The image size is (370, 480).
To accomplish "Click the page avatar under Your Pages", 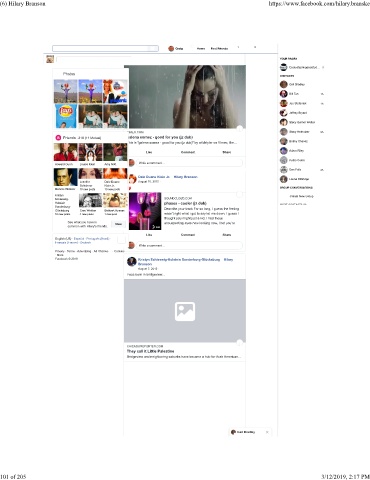I will (x=284, y=67).
